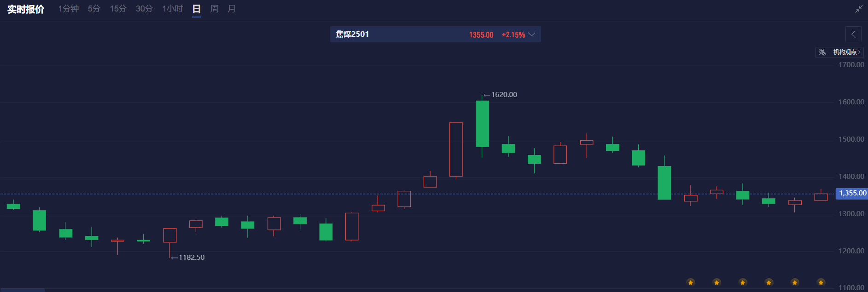Switch to 5分 interval tab

coord(94,9)
